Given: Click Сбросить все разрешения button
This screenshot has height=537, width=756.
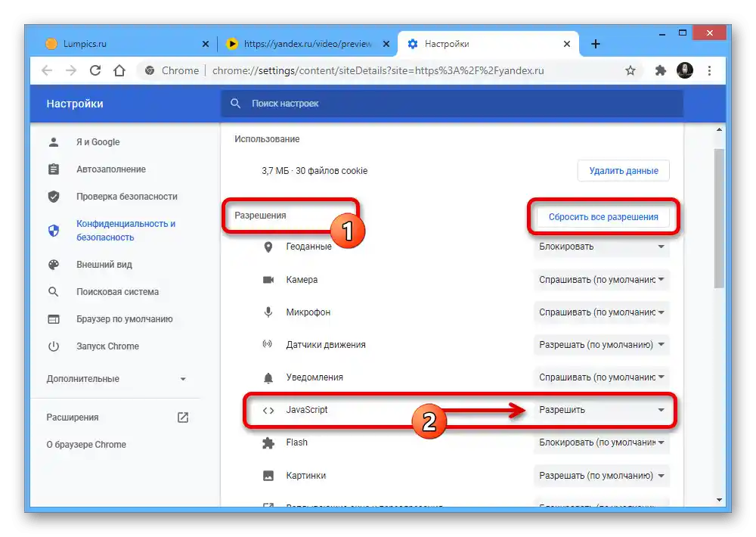Looking at the screenshot, I should coord(603,217).
